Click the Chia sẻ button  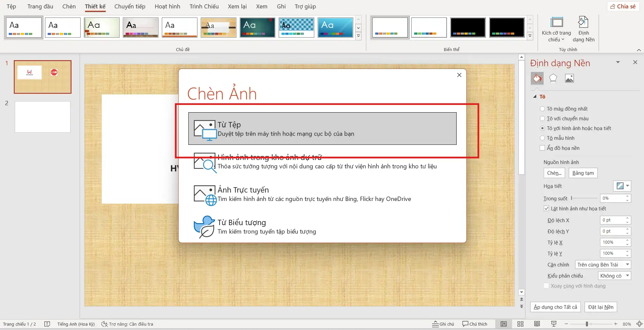point(623,6)
